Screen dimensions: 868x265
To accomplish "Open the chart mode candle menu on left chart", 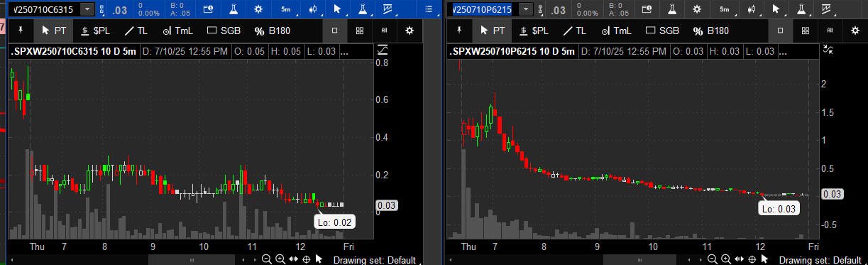I will (313, 9).
